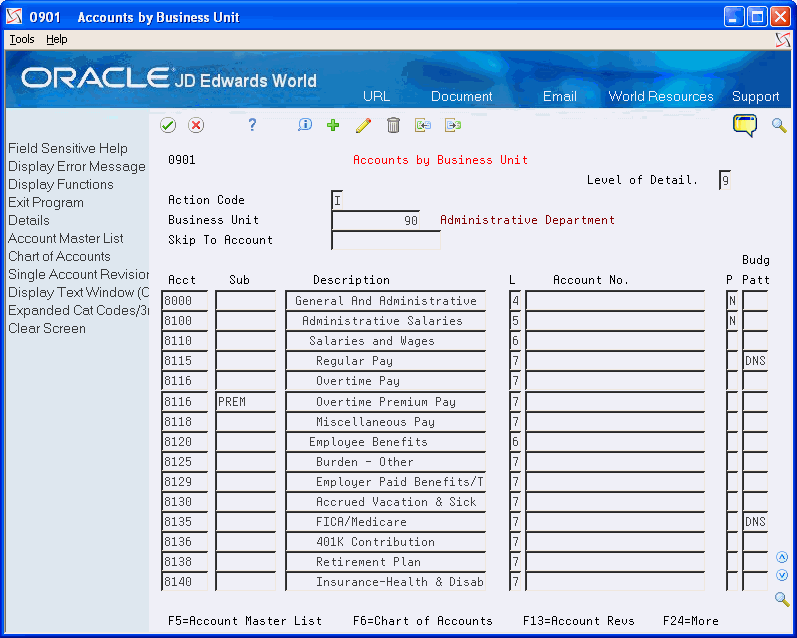Click description Salaries and Wages field

(x=385, y=341)
